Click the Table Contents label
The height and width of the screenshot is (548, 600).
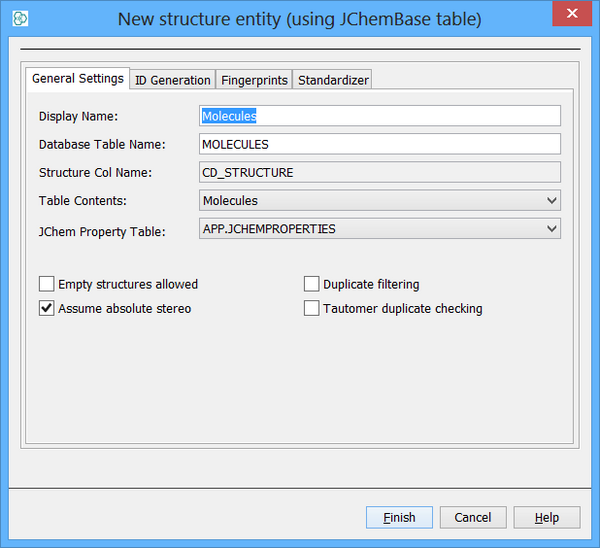click(x=81, y=201)
